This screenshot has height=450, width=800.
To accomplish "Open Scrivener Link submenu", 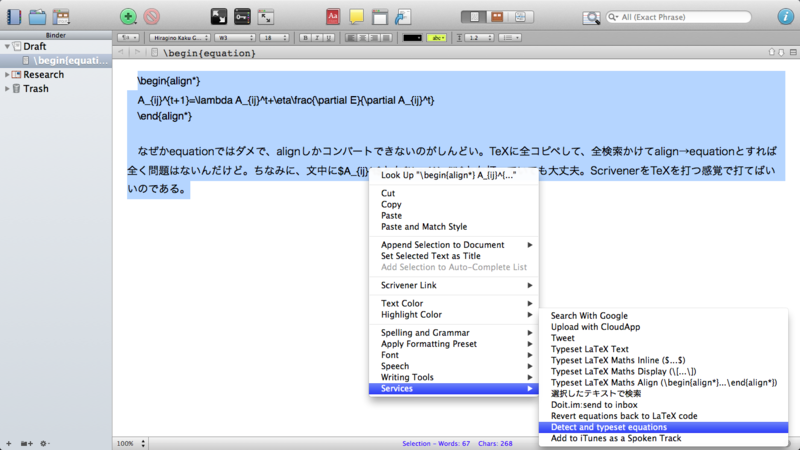I will pos(454,285).
